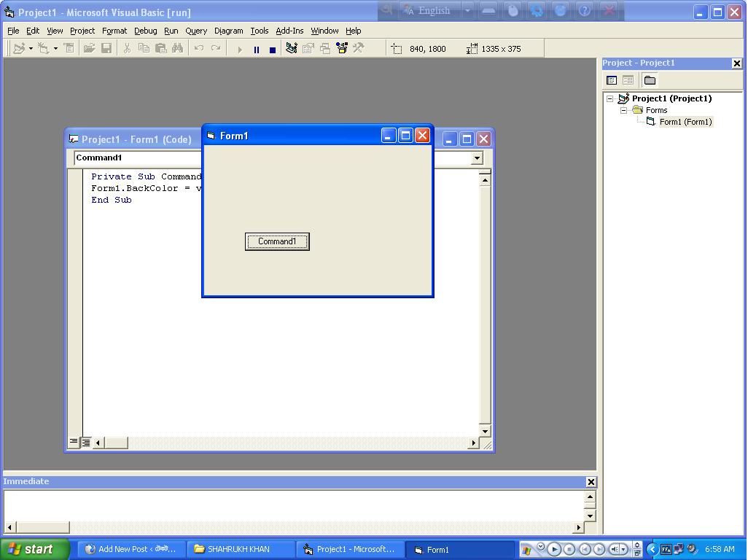Image resolution: width=748 pixels, height=560 pixels.
Task: Close the Project - Project1 panel
Action: [736, 63]
